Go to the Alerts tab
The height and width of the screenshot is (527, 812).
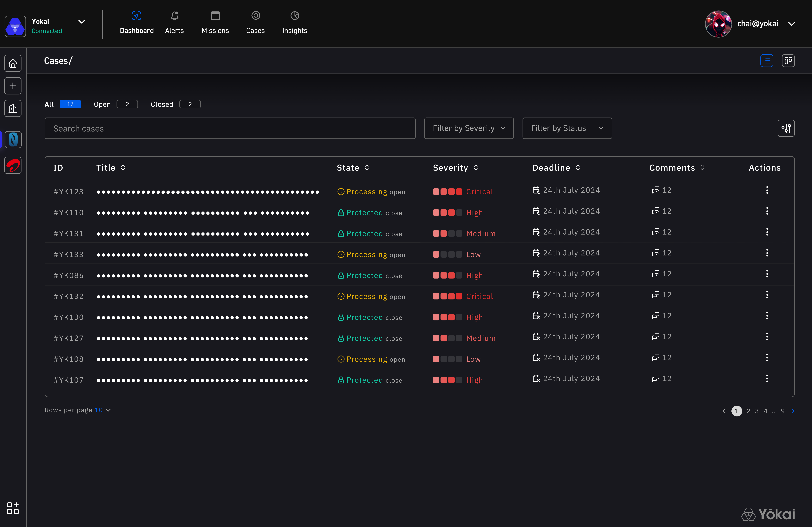coord(174,23)
